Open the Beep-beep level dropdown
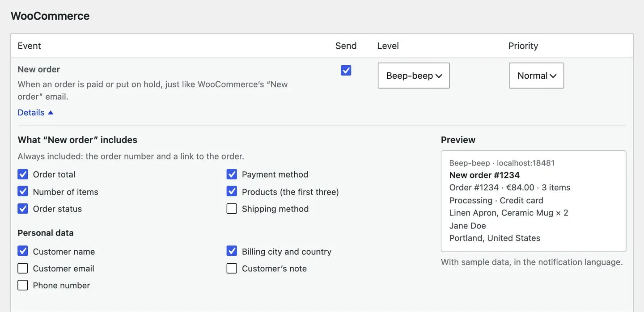 414,76
